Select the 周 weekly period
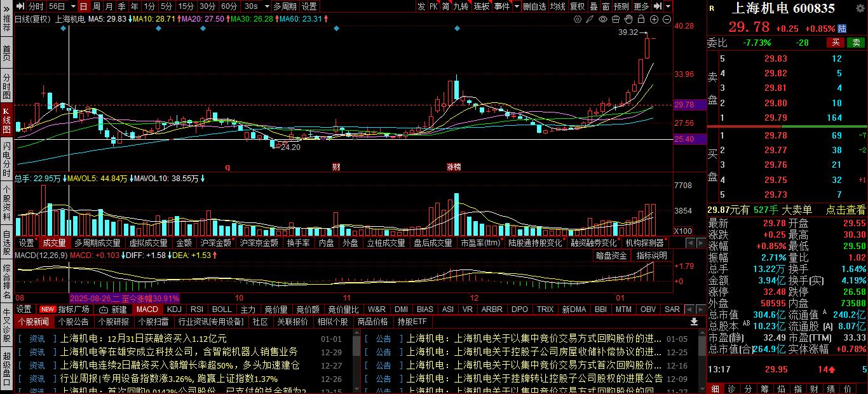The height and width of the screenshot is (394, 868). click(96, 6)
